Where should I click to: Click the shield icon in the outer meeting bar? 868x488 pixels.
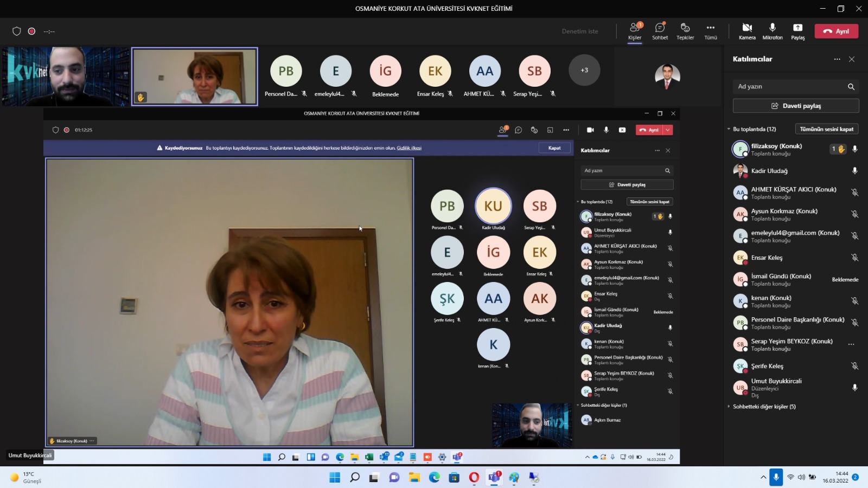tap(17, 31)
